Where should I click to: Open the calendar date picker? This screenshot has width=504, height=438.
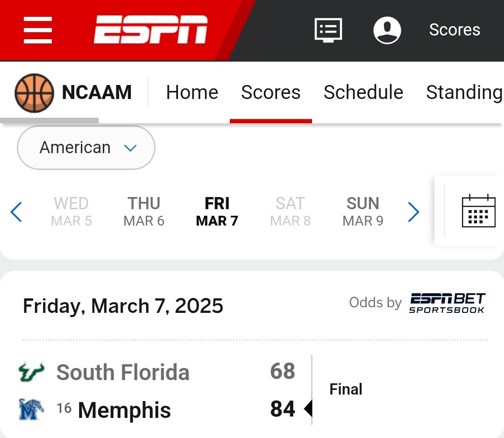point(478,211)
